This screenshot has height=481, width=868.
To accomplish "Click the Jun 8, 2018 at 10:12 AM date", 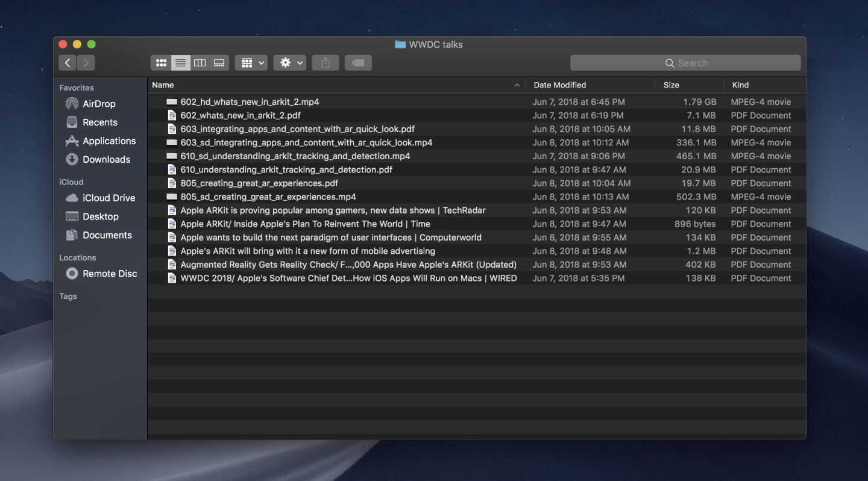I will pyautogui.click(x=580, y=143).
